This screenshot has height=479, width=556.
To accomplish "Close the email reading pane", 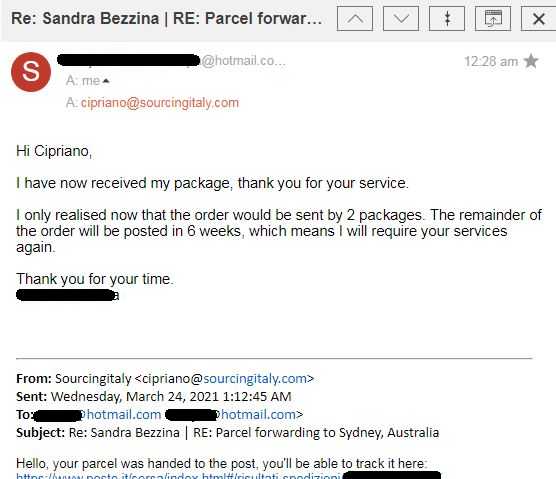I will 539,18.
